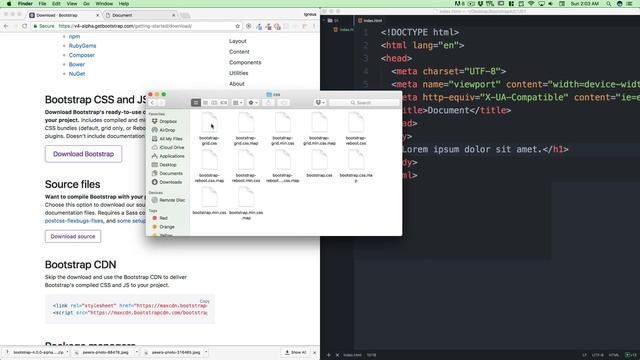Open the NuGet link
The width and height of the screenshot is (640, 360).
tap(77, 74)
